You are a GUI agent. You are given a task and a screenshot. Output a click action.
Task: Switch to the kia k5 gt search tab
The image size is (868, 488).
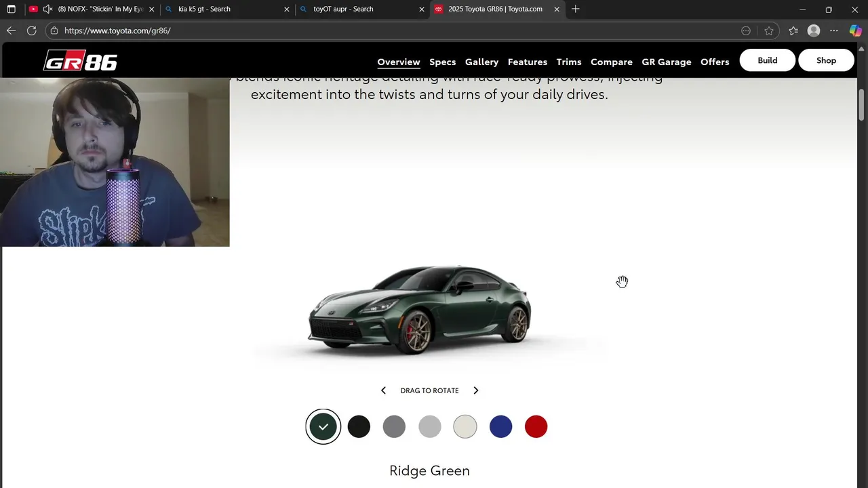[x=227, y=9]
